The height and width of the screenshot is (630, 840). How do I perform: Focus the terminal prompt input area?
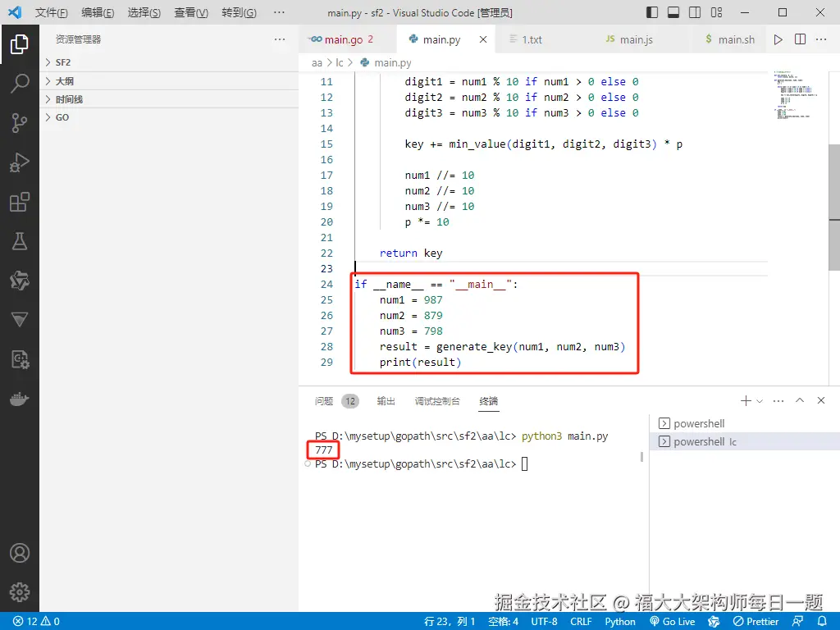[524, 464]
